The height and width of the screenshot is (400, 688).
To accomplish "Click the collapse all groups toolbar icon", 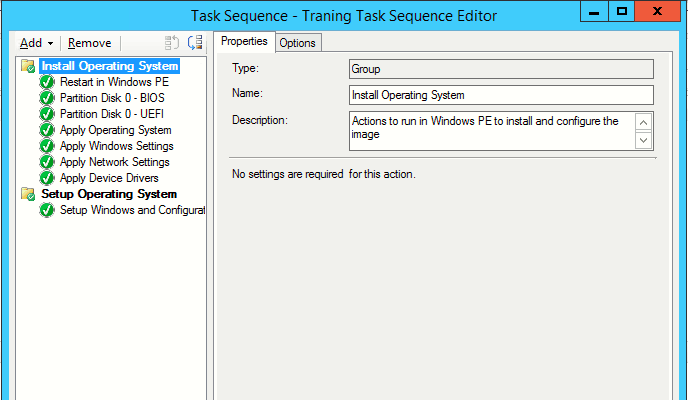I will coord(195,43).
